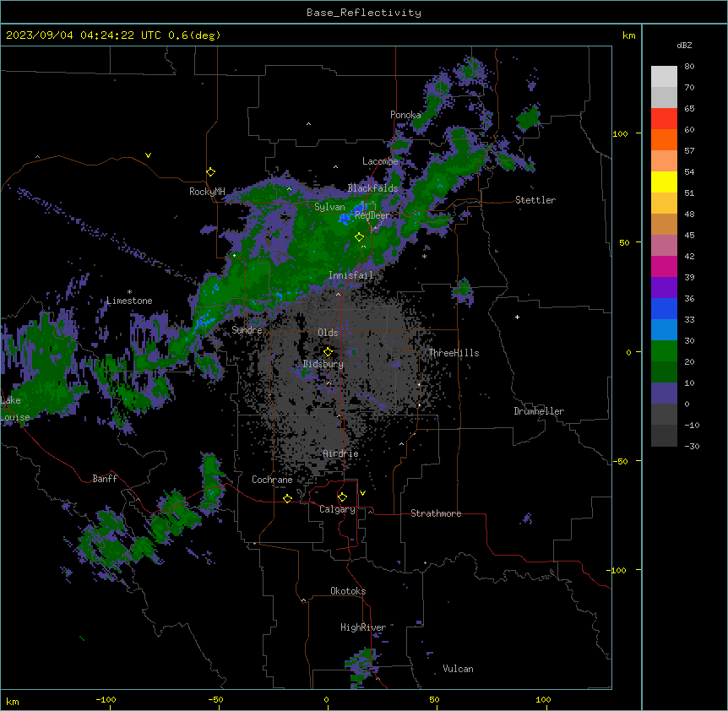The height and width of the screenshot is (711, 728).
Task: Click the Strathmore city label
Action: [436, 513]
